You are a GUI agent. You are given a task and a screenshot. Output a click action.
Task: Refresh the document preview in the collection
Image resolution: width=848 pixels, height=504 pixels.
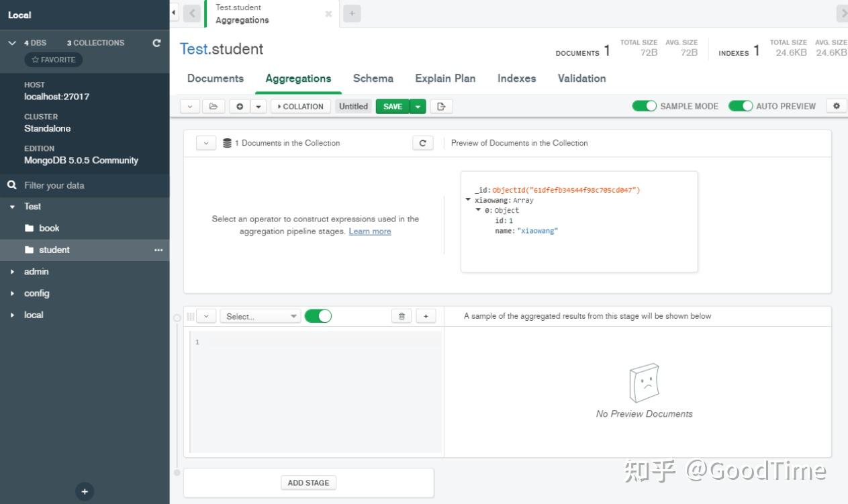(422, 143)
